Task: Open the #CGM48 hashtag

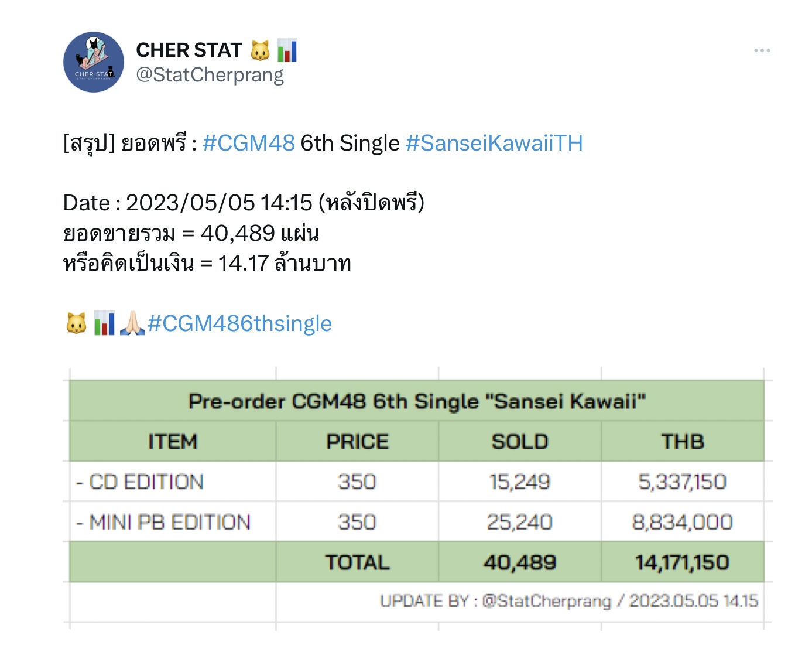Action: 249,143
